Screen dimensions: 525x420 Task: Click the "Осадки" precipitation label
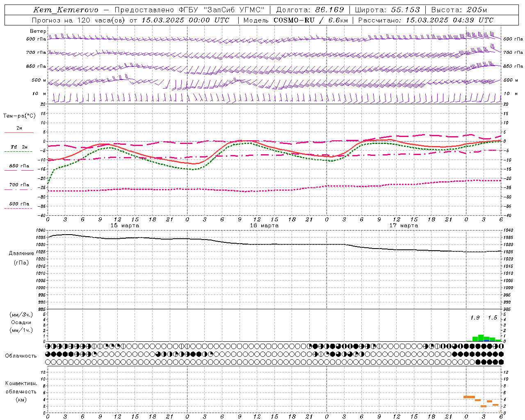[x=21, y=322]
